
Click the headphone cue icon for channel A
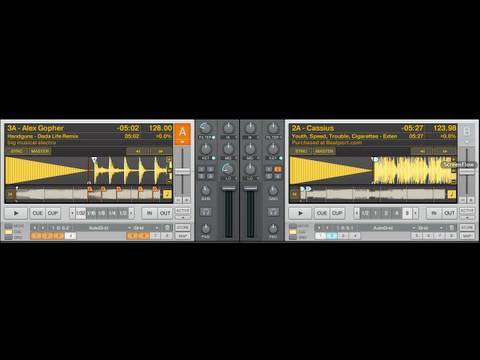(x=206, y=212)
